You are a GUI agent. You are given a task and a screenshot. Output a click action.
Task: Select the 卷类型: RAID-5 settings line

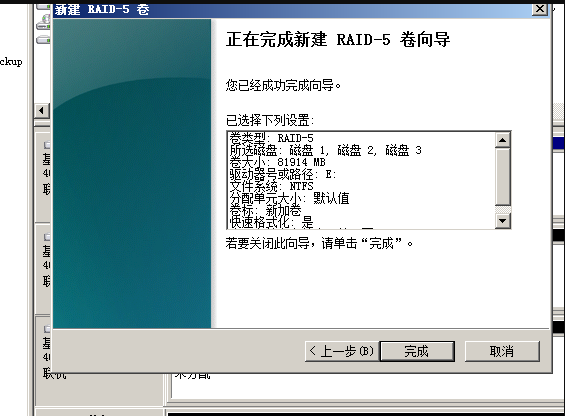271,138
